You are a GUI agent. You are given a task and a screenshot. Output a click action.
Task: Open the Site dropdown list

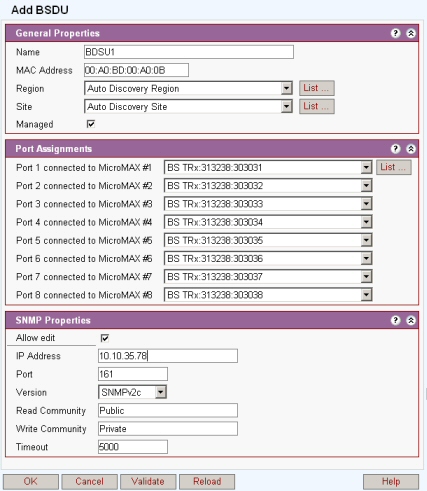286,107
